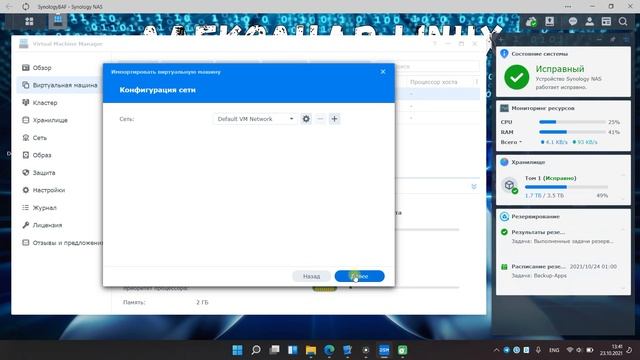Click Том 1 storage usage bar

point(566,187)
